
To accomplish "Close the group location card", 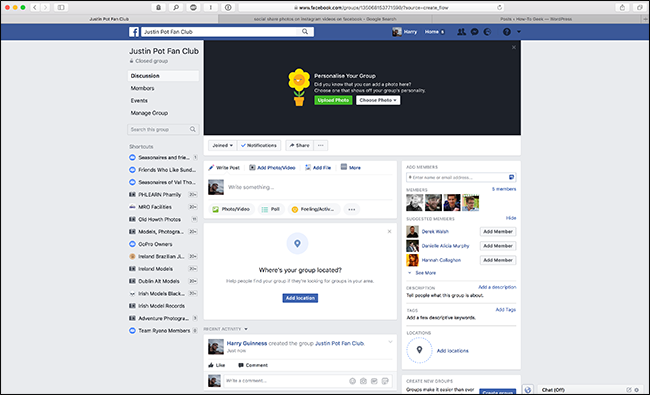I will click(389, 231).
